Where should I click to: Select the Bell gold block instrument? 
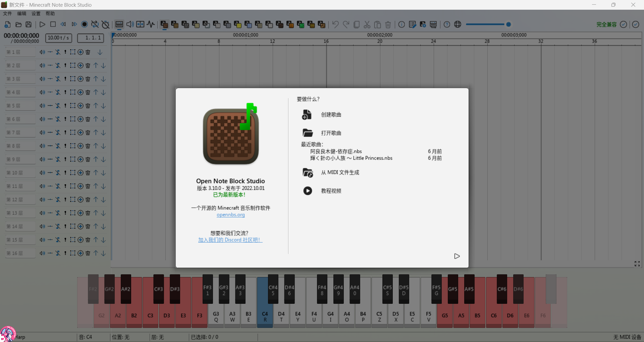click(238, 24)
